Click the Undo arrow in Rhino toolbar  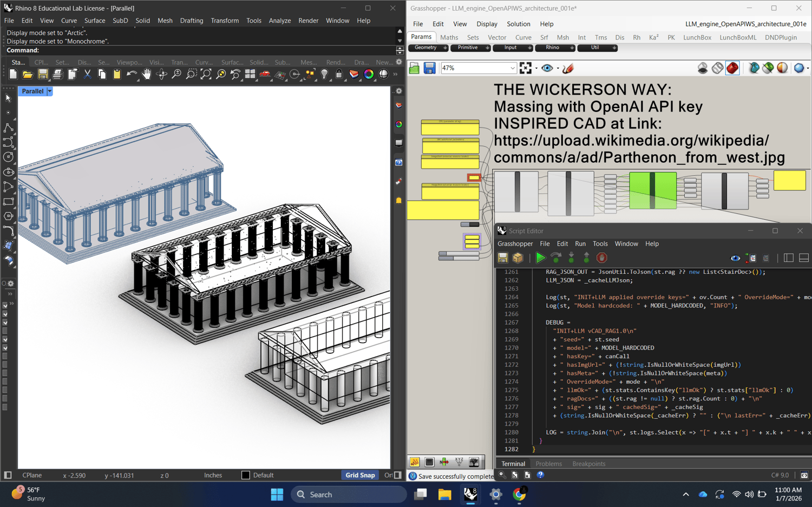coord(132,75)
